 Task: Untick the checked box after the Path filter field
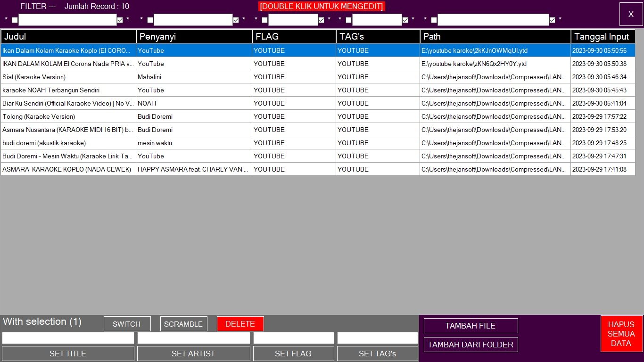click(x=552, y=20)
